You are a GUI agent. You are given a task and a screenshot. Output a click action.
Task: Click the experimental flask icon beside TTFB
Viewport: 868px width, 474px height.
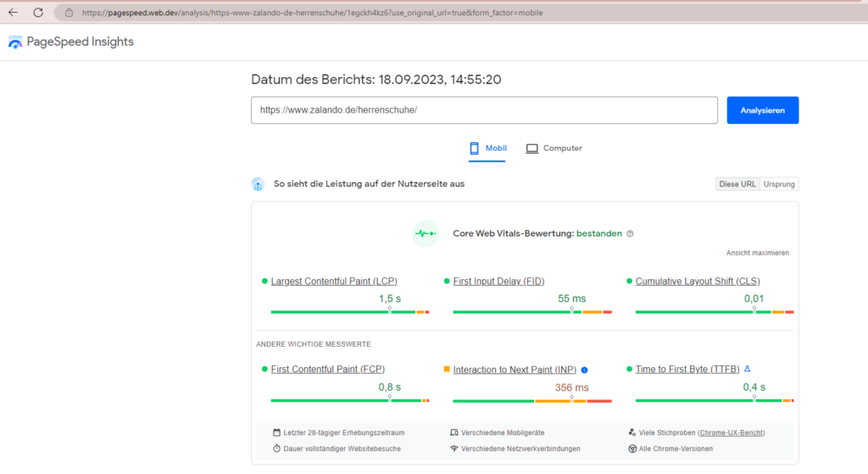(x=748, y=369)
